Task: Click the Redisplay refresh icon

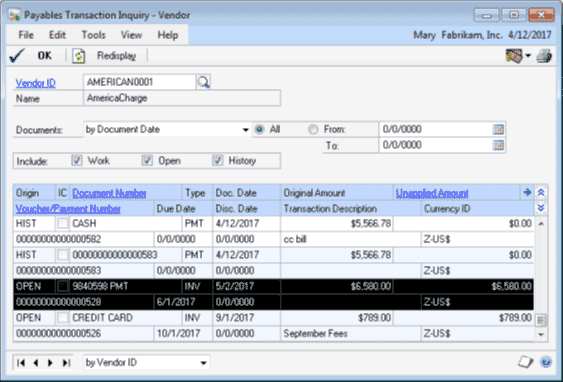Action: (x=79, y=56)
